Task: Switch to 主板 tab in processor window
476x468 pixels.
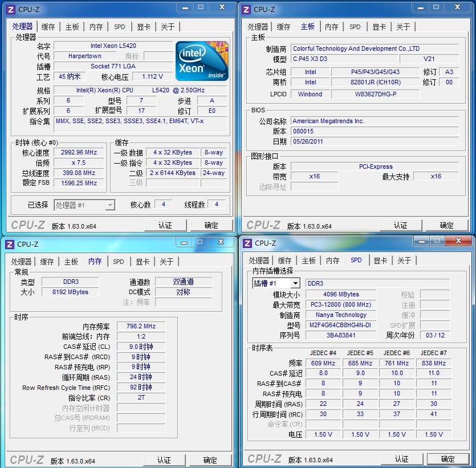Action: click(72, 27)
